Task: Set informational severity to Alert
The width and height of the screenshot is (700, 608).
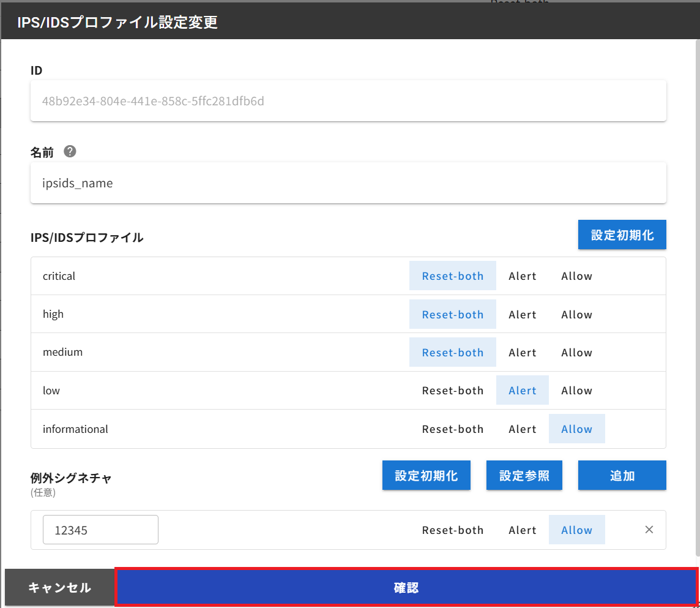Action: [522, 429]
